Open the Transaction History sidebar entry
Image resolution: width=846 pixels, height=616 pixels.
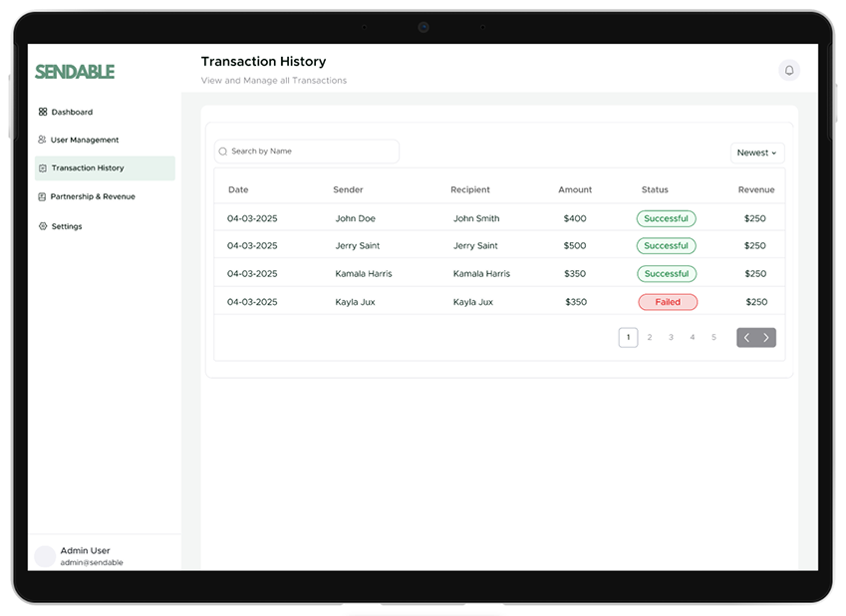tap(91, 168)
